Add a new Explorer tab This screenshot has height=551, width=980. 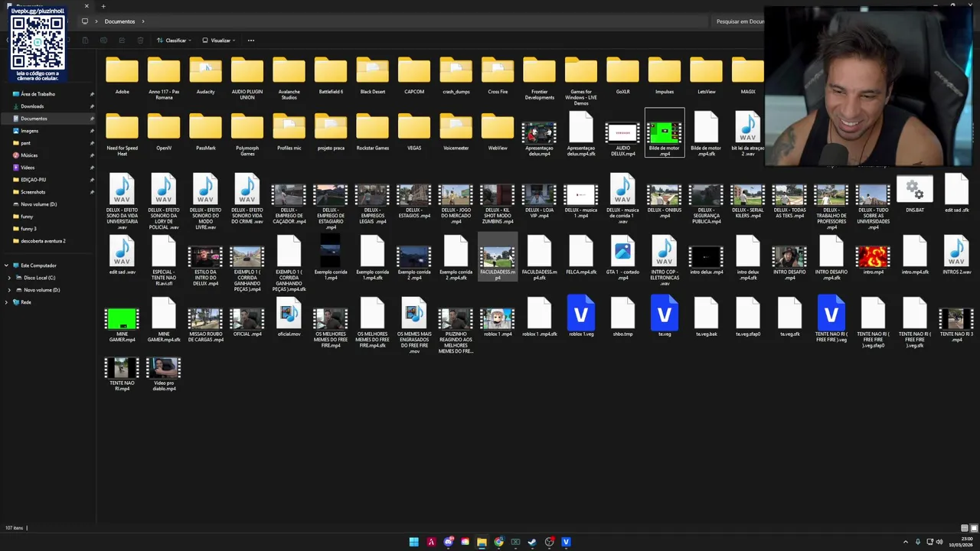click(103, 6)
